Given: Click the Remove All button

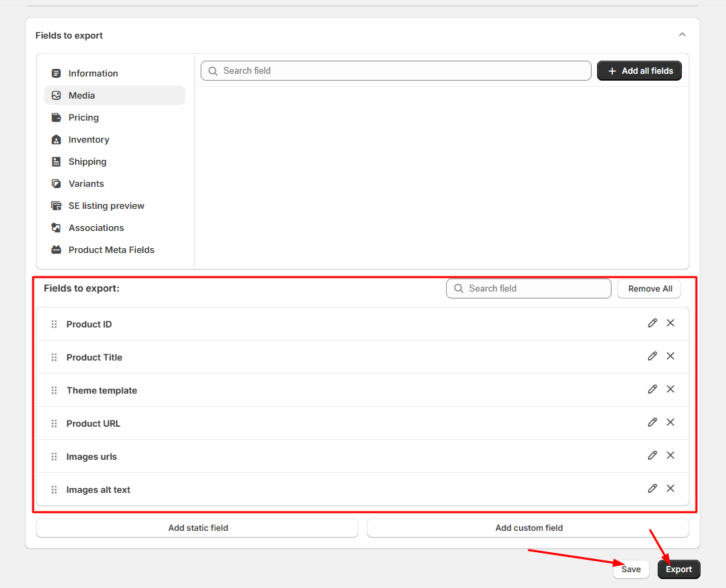Looking at the screenshot, I should coord(649,289).
